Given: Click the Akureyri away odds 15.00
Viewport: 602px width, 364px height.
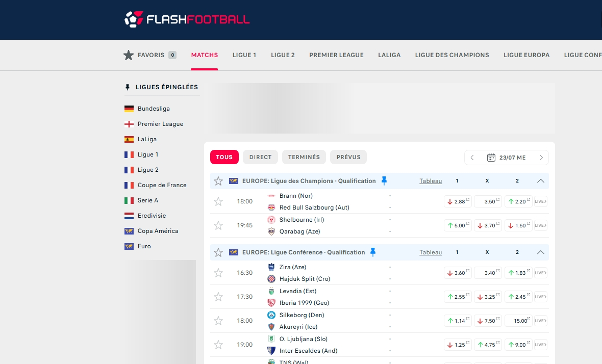Looking at the screenshot, I should pos(518,321).
